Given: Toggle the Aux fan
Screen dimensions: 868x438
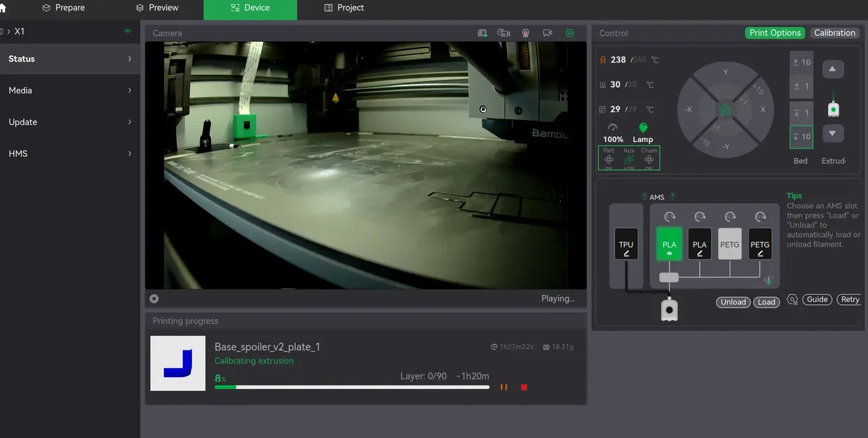Looking at the screenshot, I should [x=629, y=158].
